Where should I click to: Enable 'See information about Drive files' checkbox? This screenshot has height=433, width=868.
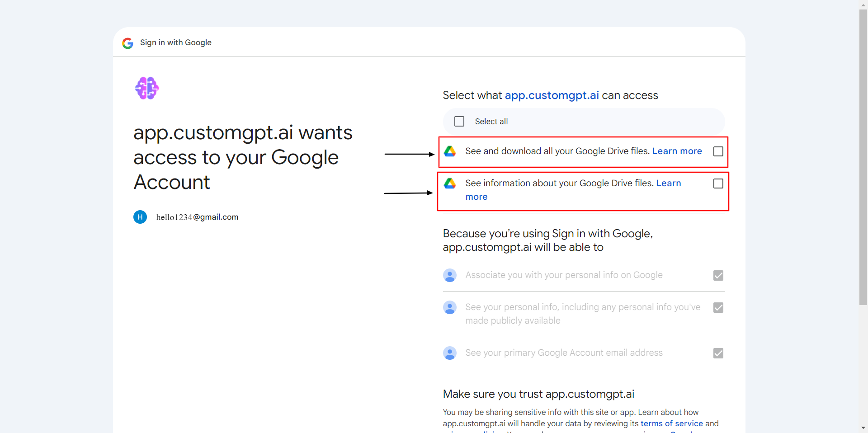[x=718, y=184]
